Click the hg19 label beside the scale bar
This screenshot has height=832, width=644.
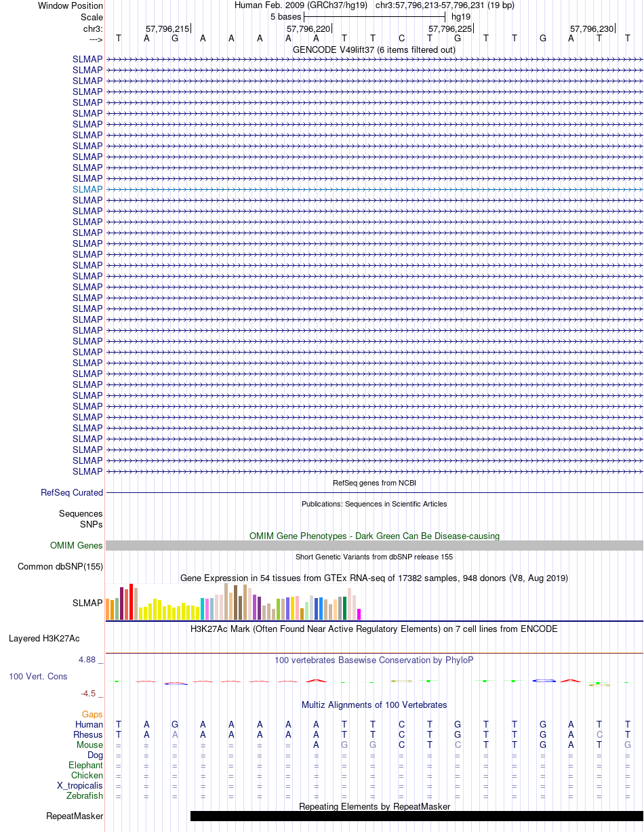pyautogui.click(x=461, y=16)
